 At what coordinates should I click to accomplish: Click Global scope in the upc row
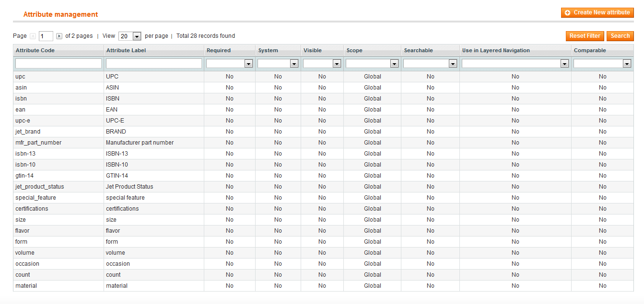[373, 77]
